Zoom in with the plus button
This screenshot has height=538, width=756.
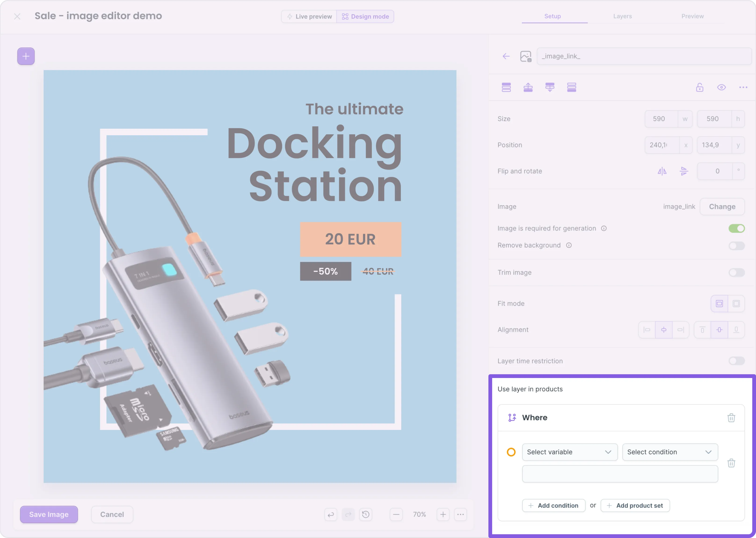point(443,515)
